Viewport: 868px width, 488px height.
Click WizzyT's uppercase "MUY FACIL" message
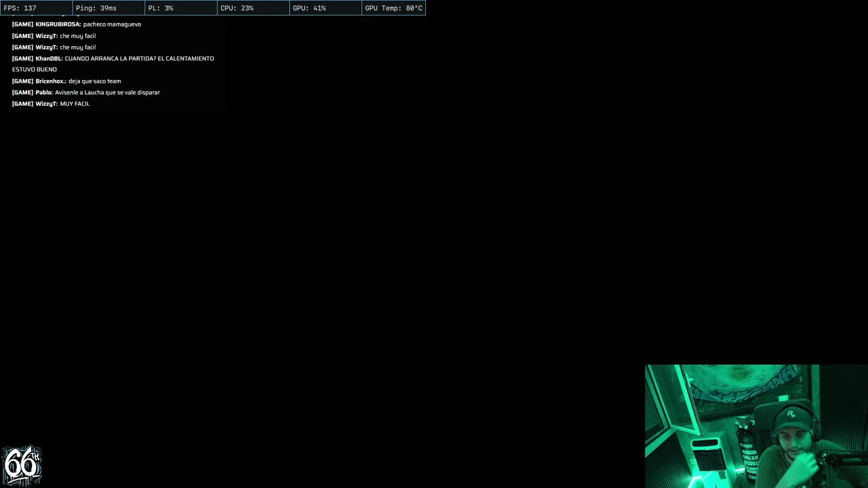51,104
